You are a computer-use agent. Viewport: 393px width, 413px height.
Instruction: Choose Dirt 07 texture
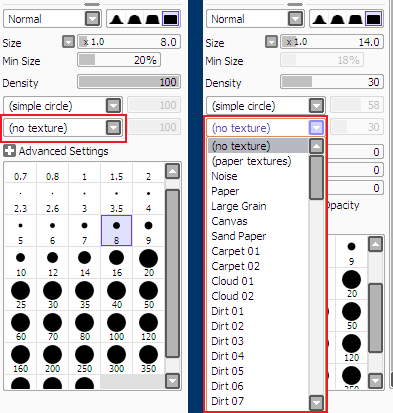coord(258,401)
